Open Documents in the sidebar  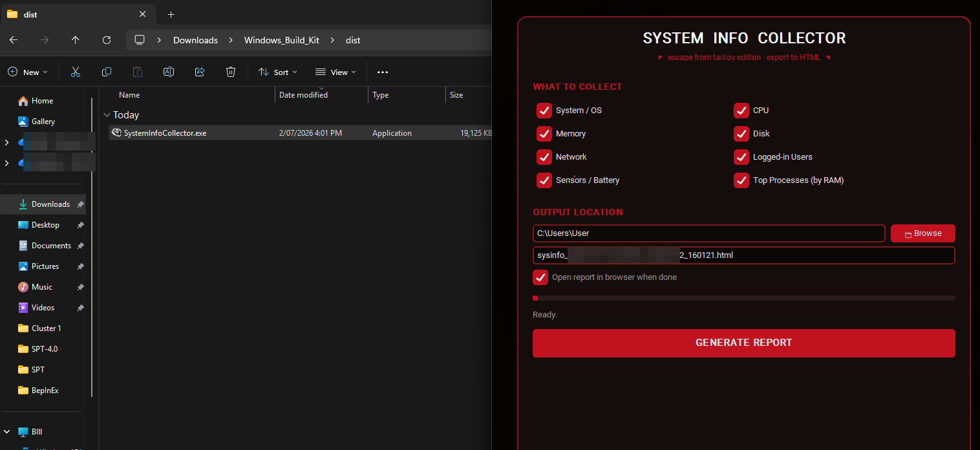pos(51,246)
